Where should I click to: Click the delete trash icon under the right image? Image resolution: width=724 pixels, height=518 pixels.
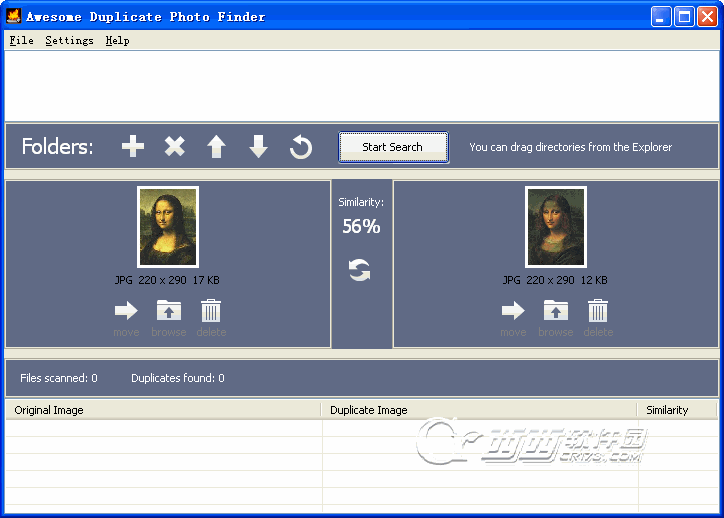(598, 310)
